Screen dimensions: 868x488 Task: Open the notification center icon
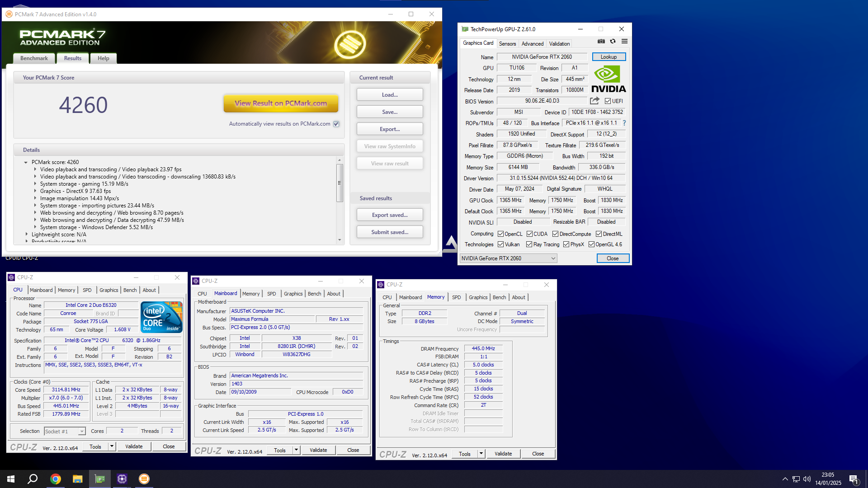(854, 479)
